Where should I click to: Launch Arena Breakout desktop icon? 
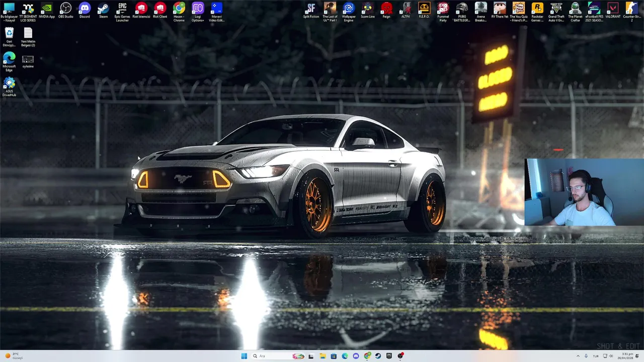tap(481, 12)
